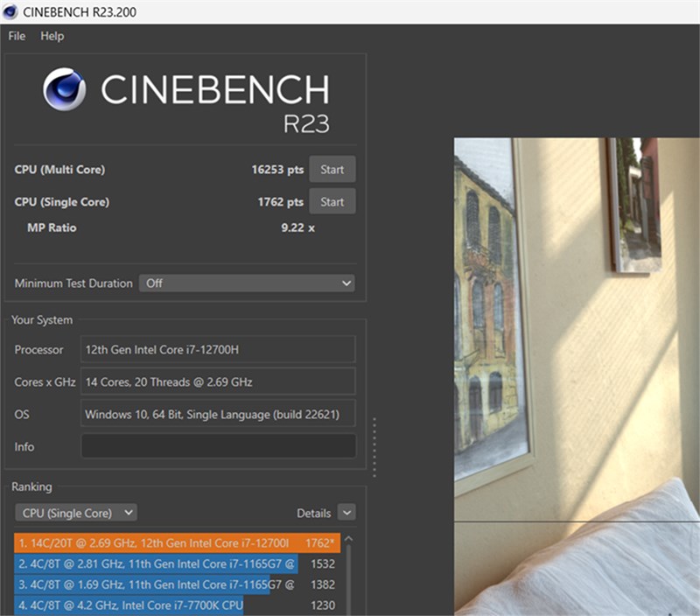
Task: Click the MP Ratio value 9.22 x
Action: tap(297, 227)
